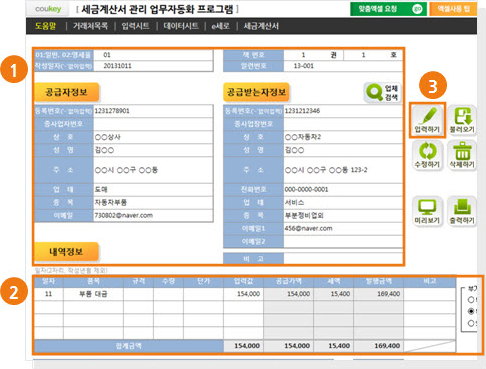Click the 맞춤엑셀 요청 button
The width and height of the screenshot is (486, 369).
tap(388, 9)
